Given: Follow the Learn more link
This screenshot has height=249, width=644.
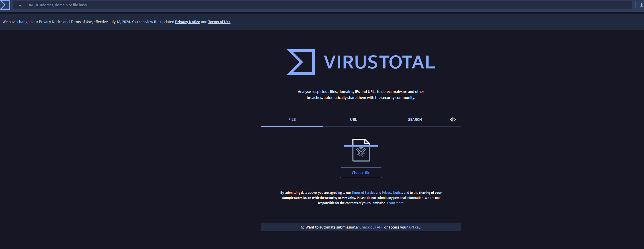Looking at the screenshot, I should pyautogui.click(x=395, y=203).
